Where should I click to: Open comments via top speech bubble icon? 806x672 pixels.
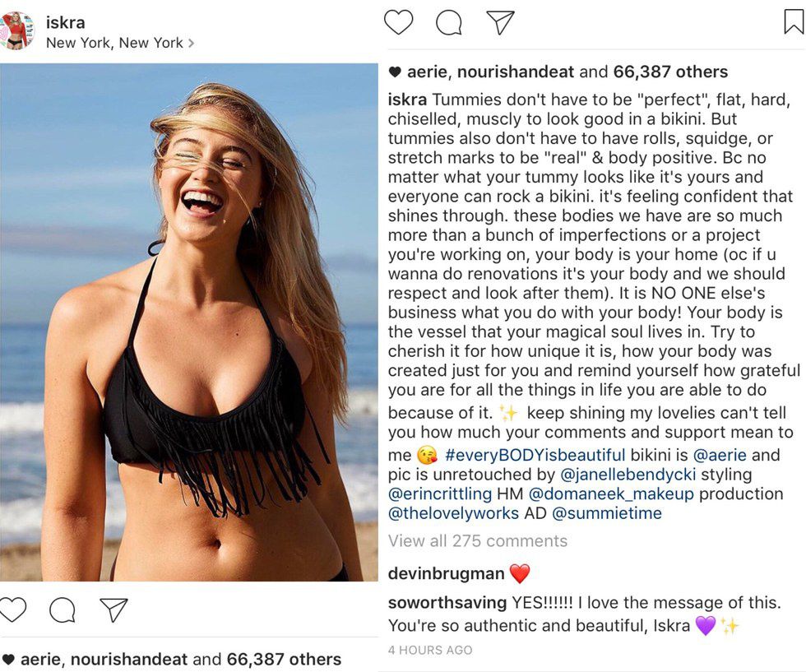[449, 22]
